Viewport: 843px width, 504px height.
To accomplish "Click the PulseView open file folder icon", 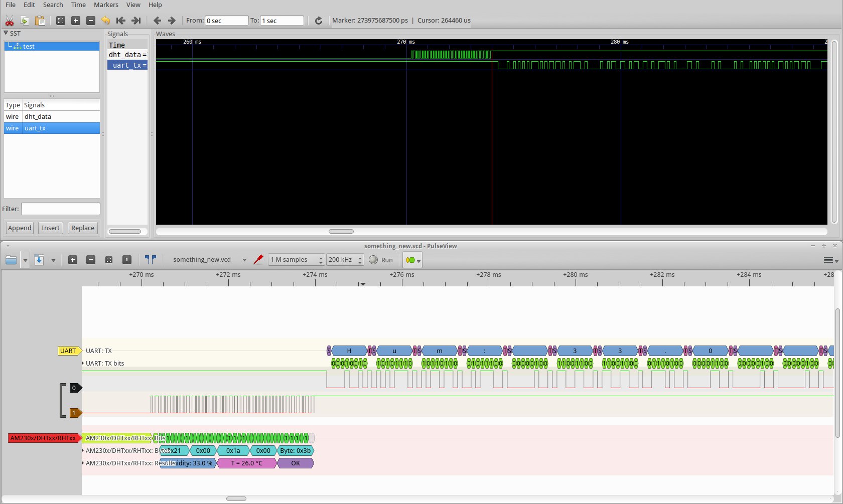I will coord(11,260).
